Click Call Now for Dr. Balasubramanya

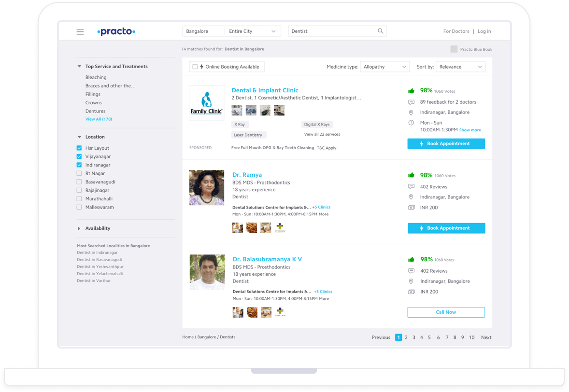pos(446,312)
